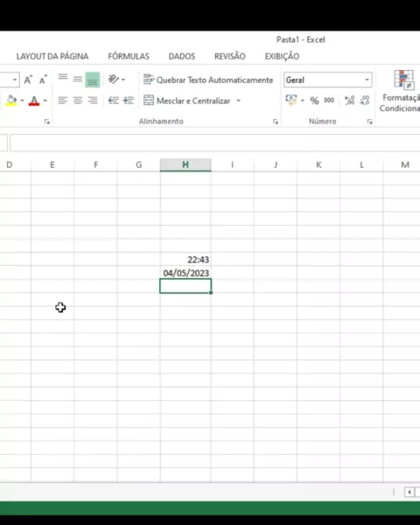Click the increase decimal places icon
Screen dimensions: 420x525
tap(349, 100)
